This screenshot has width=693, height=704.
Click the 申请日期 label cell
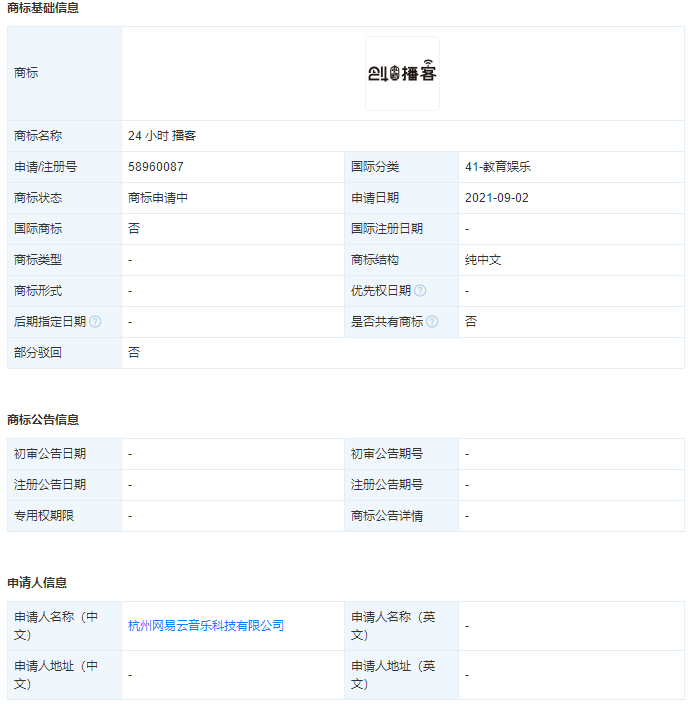pos(402,198)
